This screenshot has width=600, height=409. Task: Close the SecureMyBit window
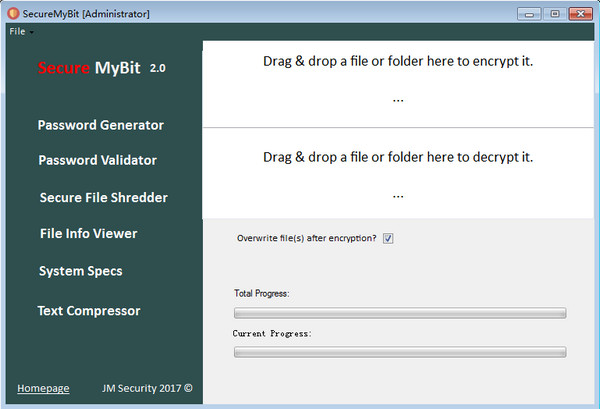580,14
